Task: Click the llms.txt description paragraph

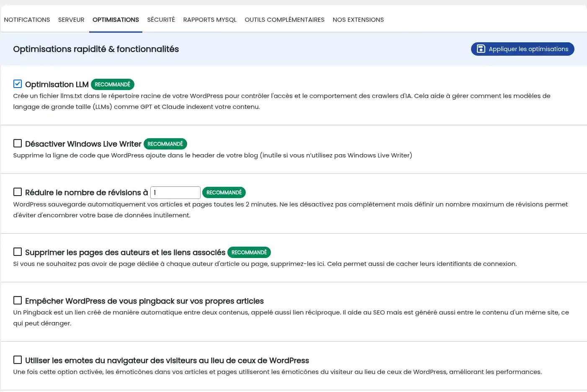Action: 282,101
